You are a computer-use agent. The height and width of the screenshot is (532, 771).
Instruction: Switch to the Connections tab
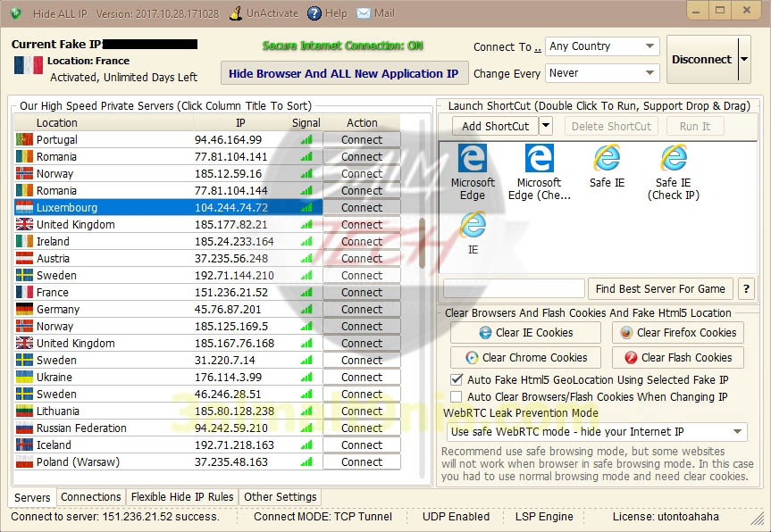point(90,497)
